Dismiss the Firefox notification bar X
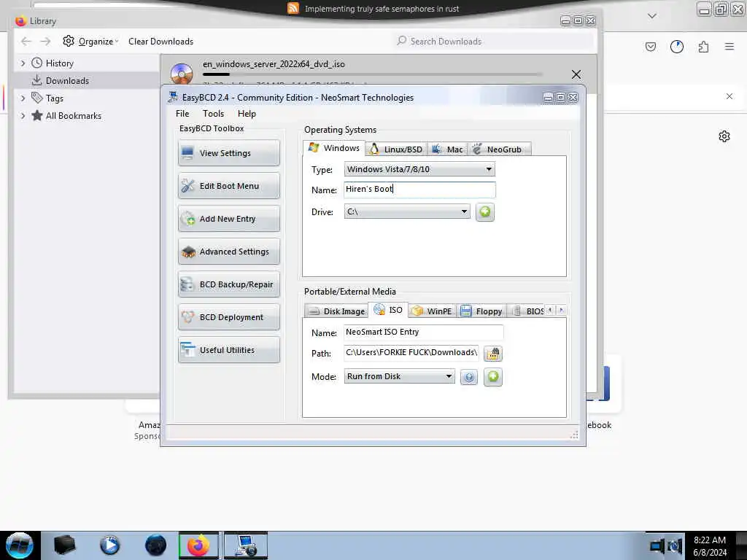747x560 pixels. click(x=729, y=96)
